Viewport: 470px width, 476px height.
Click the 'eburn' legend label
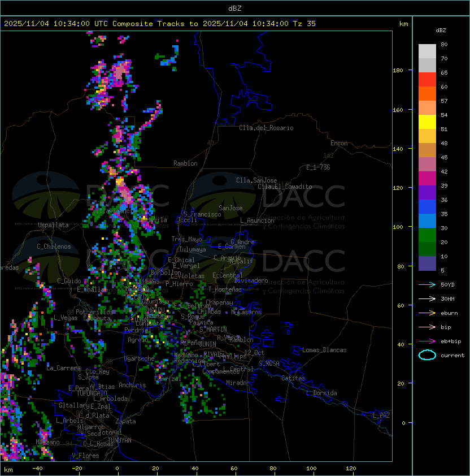pos(449,313)
